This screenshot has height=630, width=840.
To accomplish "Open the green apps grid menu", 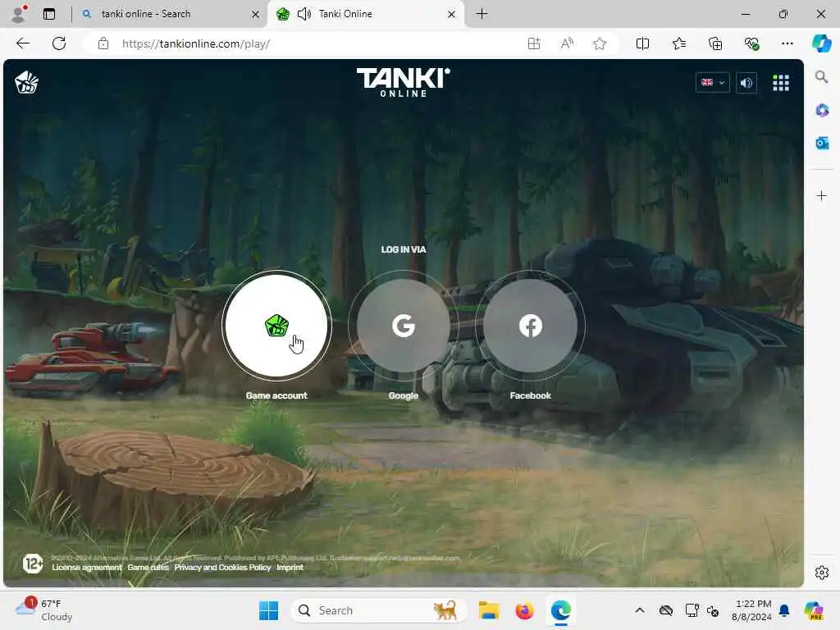I will click(781, 83).
